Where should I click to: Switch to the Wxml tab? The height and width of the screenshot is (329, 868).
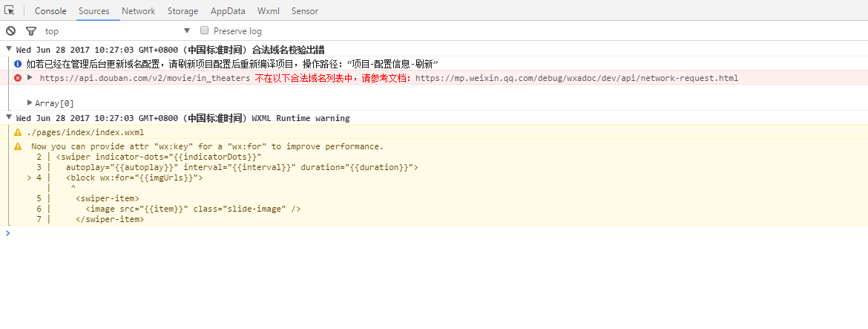tap(268, 11)
